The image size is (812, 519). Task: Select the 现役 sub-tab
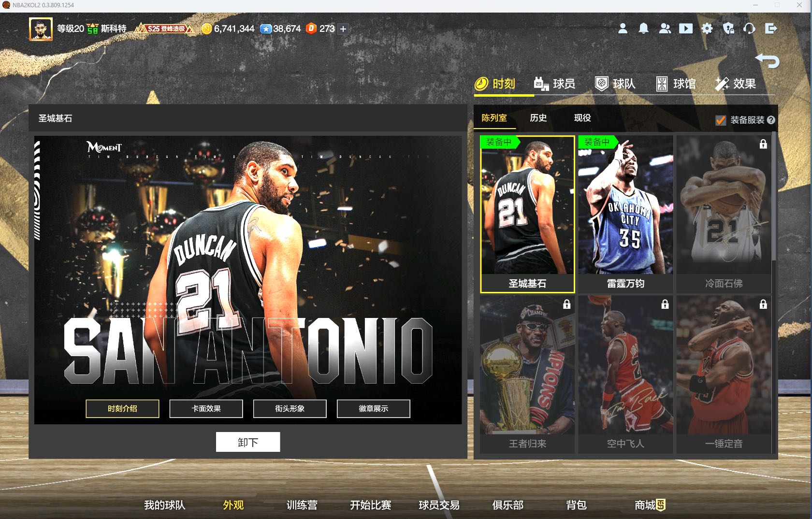tap(582, 118)
